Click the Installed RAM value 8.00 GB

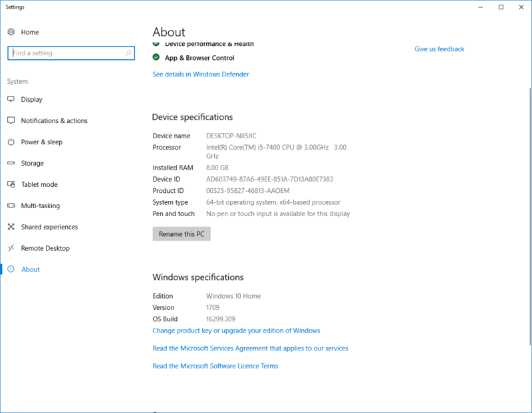click(x=217, y=168)
